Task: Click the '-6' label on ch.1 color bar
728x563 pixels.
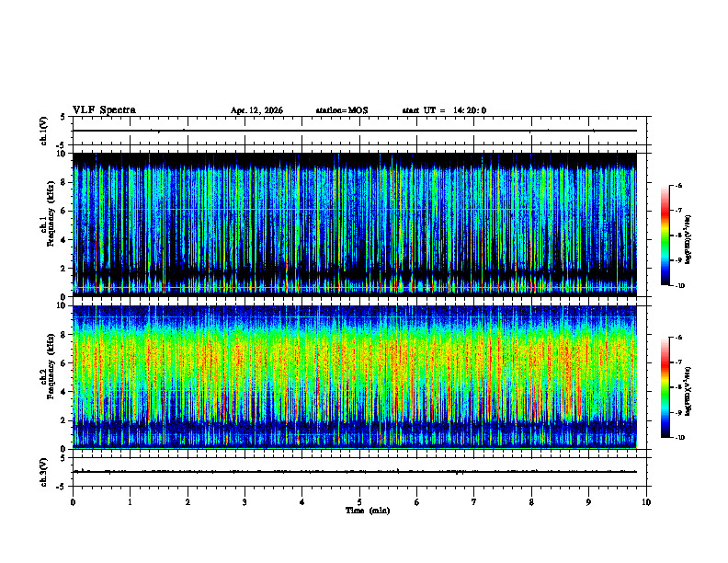Action: click(679, 185)
